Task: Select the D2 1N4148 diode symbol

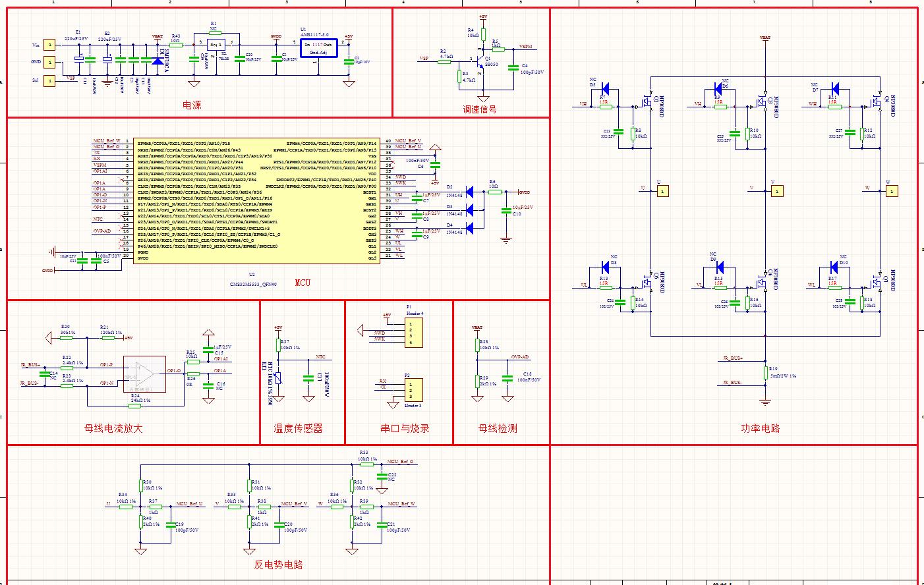Action: (x=470, y=192)
